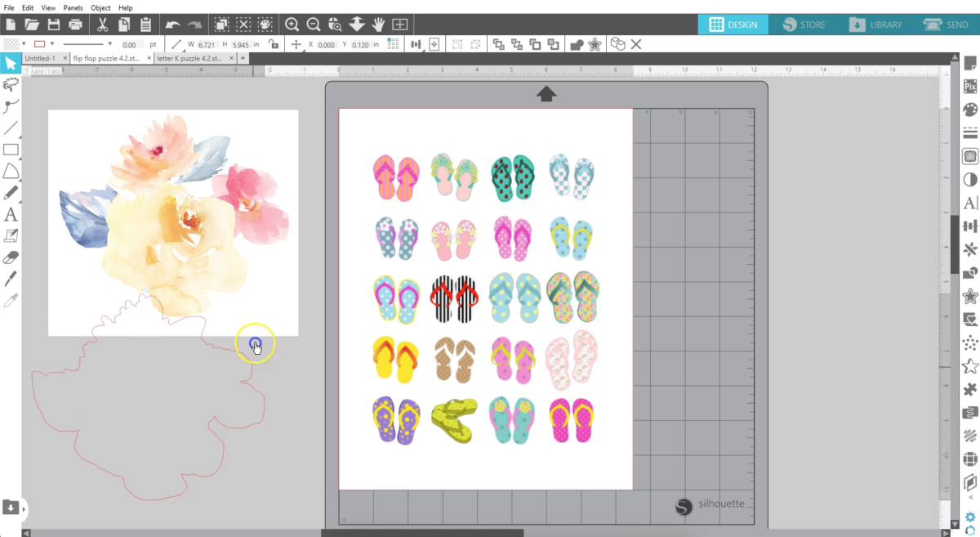Switch to the DESIGN view
Image resolution: width=980 pixels, height=537 pixels.
(733, 25)
